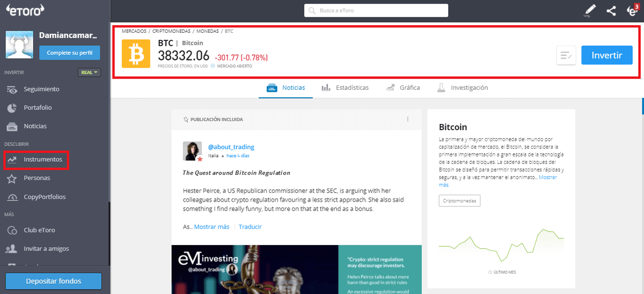
Task: Click the pencil write-post icon
Action: coord(590,10)
